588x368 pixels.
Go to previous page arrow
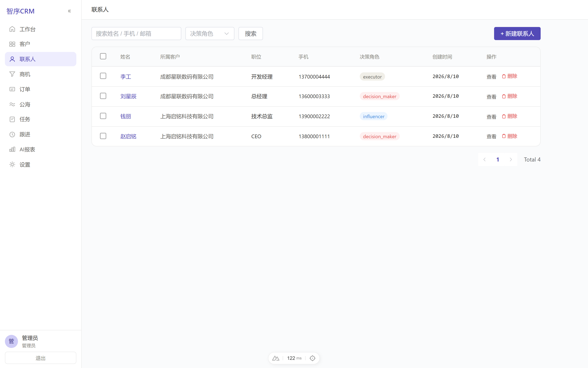pyautogui.click(x=484, y=159)
